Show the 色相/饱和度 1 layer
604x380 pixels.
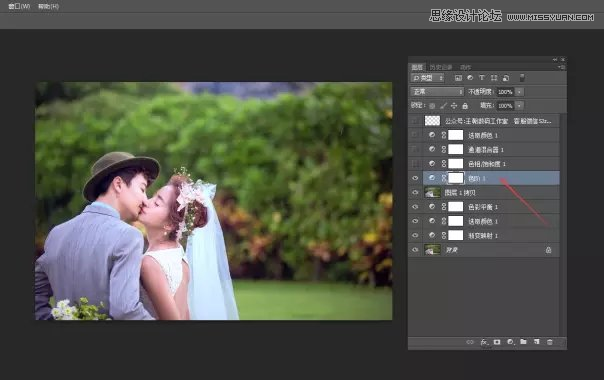(x=415, y=163)
